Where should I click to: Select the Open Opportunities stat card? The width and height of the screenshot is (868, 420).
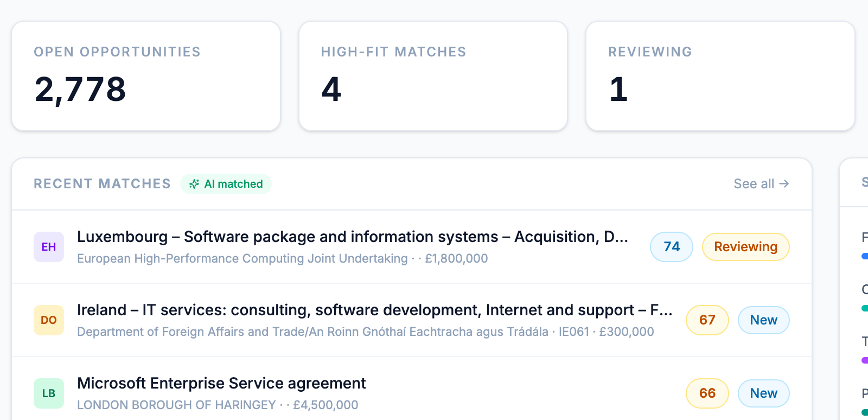click(x=146, y=76)
